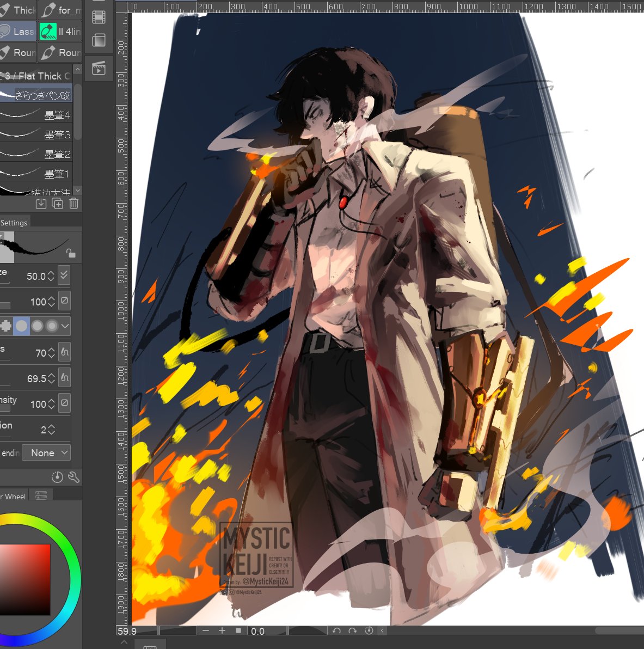
Task: Select the left 'Roun' marker sub tool
Action: (18, 53)
